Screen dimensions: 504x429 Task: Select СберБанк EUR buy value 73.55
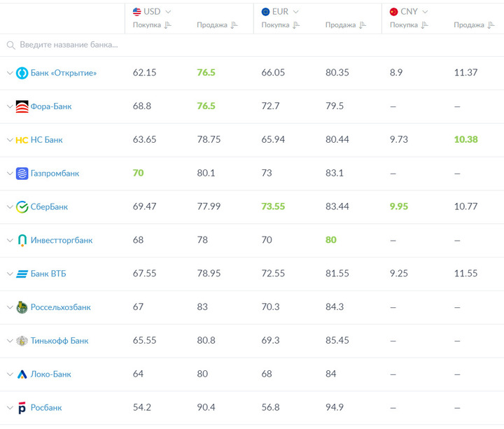click(273, 206)
